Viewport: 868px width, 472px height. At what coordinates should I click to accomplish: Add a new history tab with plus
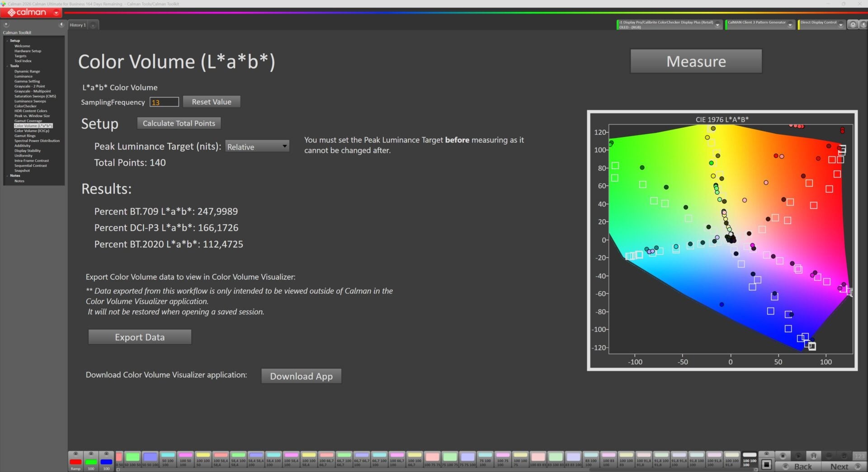tap(93, 25)
